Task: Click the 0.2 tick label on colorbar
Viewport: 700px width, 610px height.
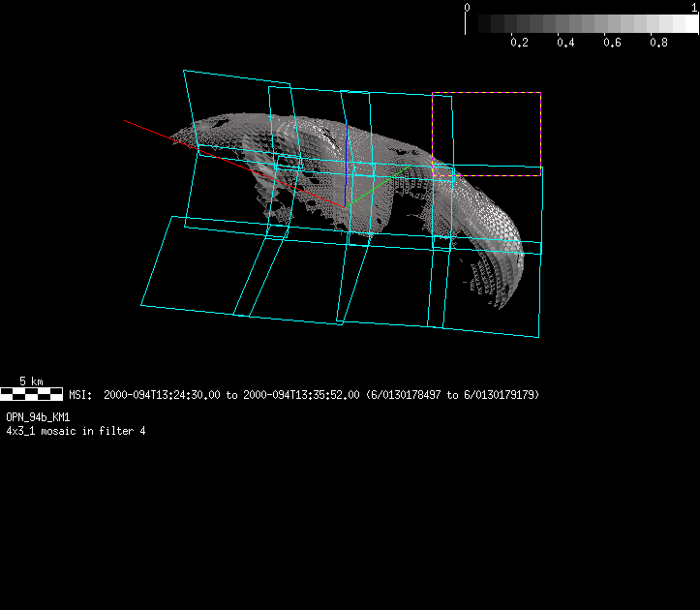Action: point(519,43)
